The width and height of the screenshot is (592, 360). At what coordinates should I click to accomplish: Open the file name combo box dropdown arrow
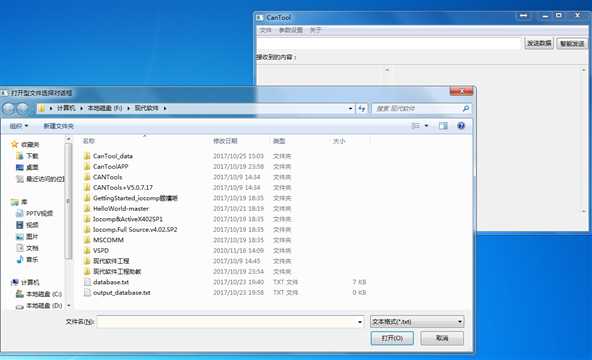coord(360,322)
